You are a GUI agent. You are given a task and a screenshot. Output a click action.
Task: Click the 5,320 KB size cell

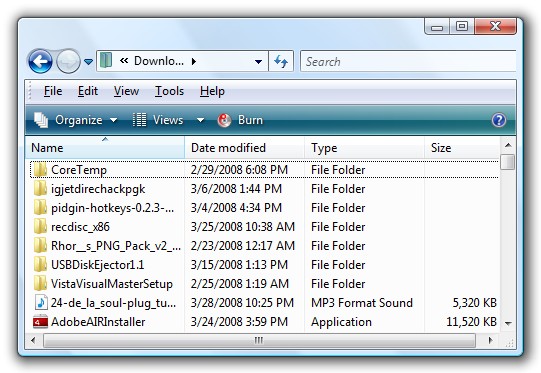474,303
